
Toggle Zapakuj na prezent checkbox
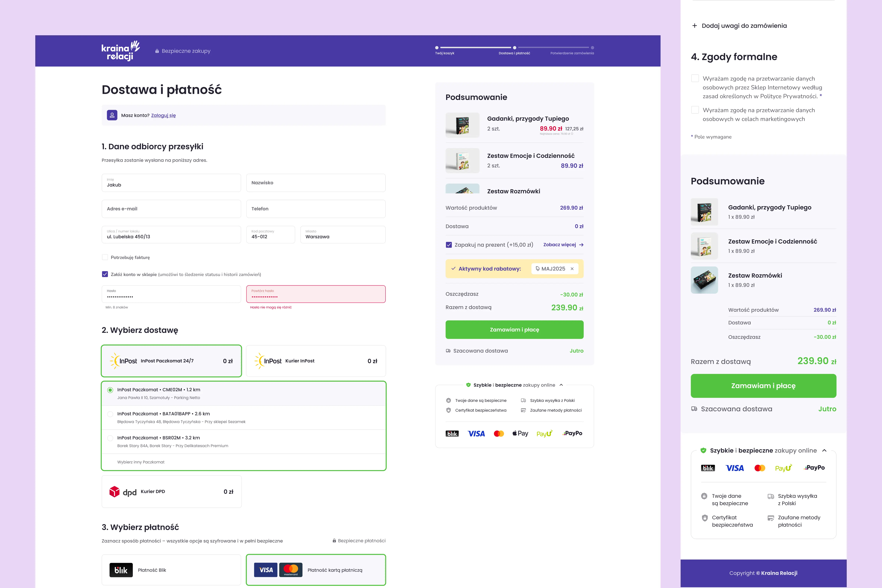coord(449,245)
